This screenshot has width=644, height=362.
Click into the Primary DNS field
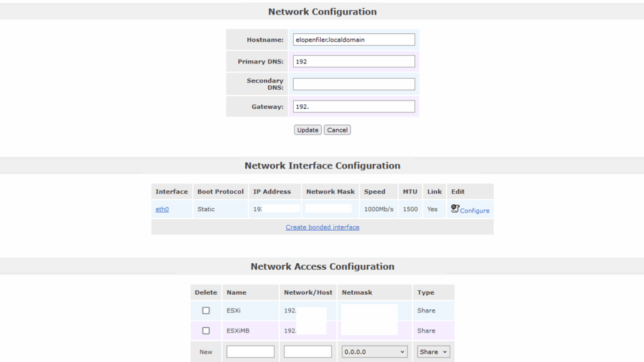click(x=354, y=62)
